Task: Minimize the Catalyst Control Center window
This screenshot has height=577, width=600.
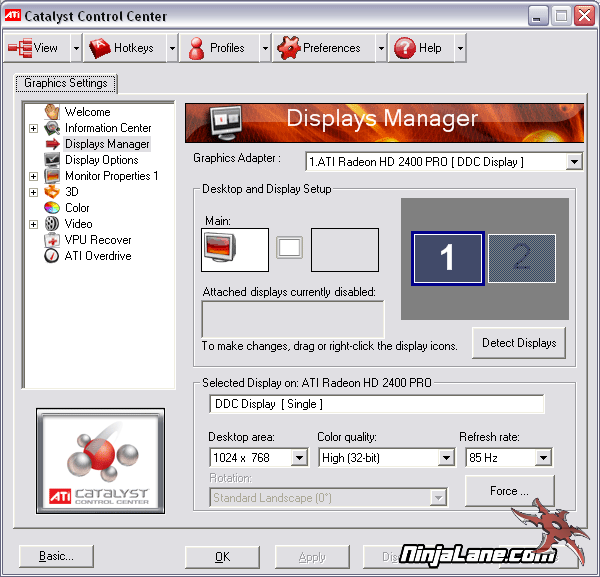Action: pyautogui.click(x=538, y=16)
